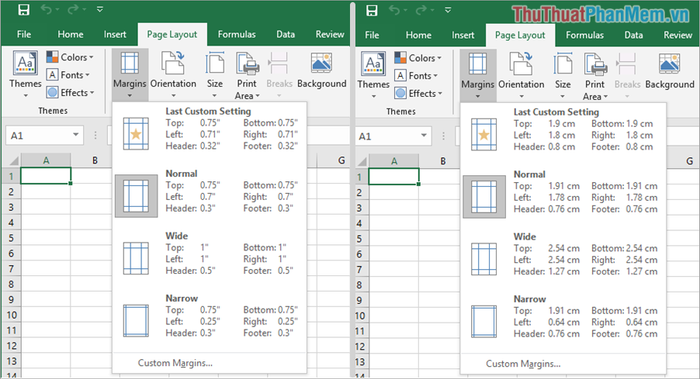
Task: Click Print Area icon in left ribbon
Action: pyautogui.click(x=247, y=75)
